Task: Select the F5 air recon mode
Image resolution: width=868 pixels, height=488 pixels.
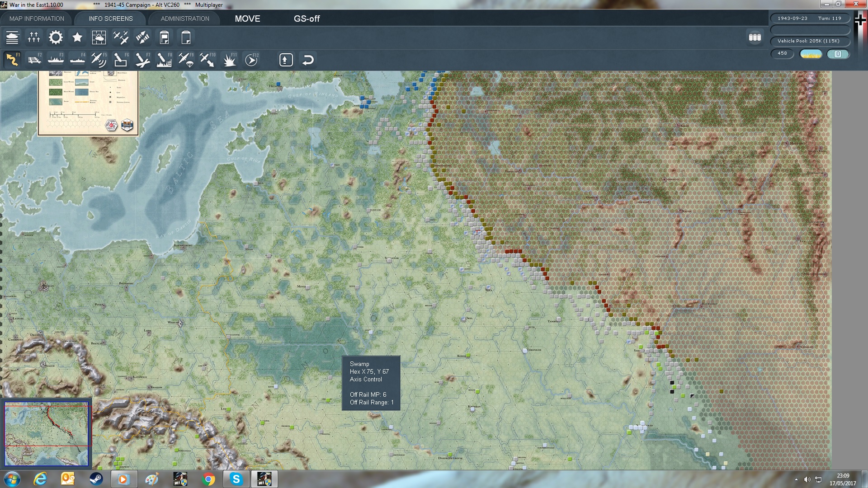Action: click(99, 60)
